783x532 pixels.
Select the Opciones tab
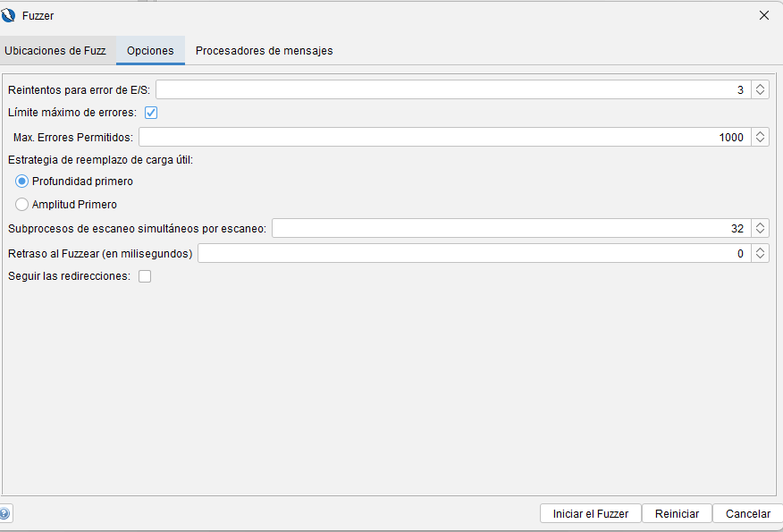click(x=150, y=51)
